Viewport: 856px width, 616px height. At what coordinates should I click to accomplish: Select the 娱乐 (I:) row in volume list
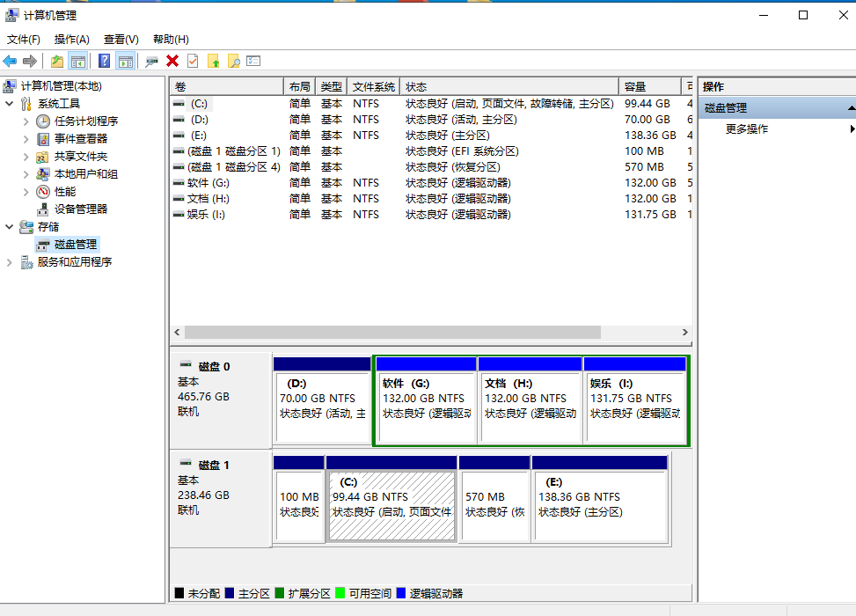(207, 215)
